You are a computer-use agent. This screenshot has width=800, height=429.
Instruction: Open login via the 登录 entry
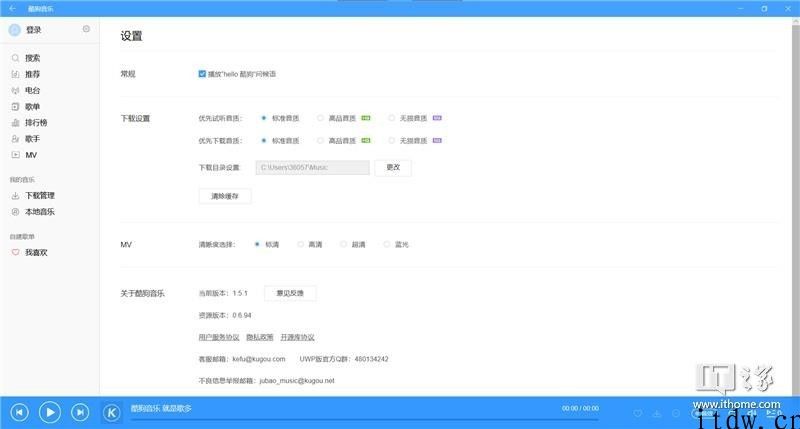coord(33,30)
